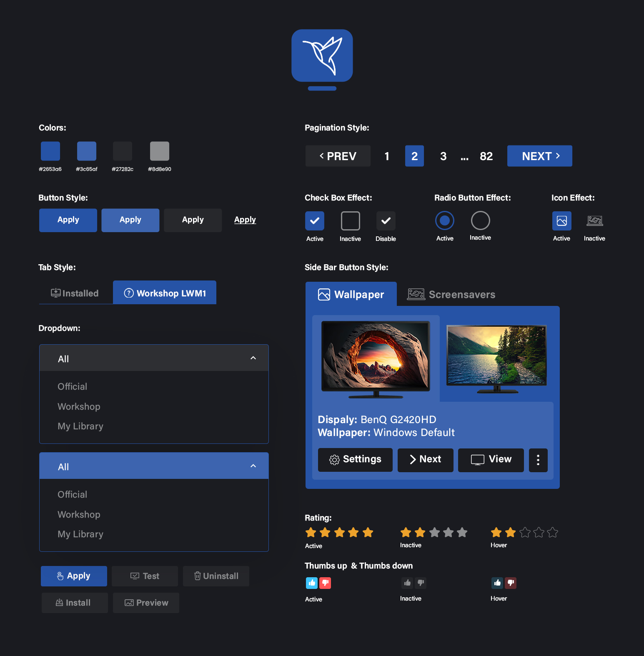Pick the #8d8e90 gray color swatch
Viewport: 644px width, 656px height.
tap(159, 151)
